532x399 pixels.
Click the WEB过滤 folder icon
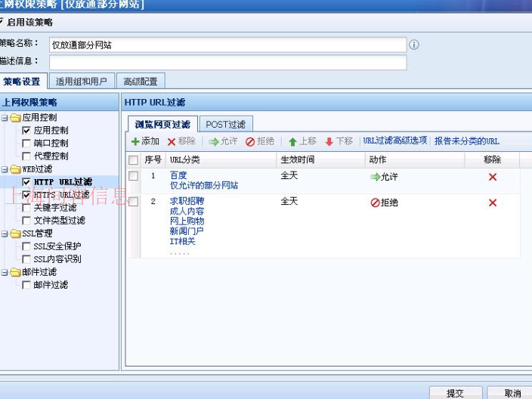tap(15, 169)
